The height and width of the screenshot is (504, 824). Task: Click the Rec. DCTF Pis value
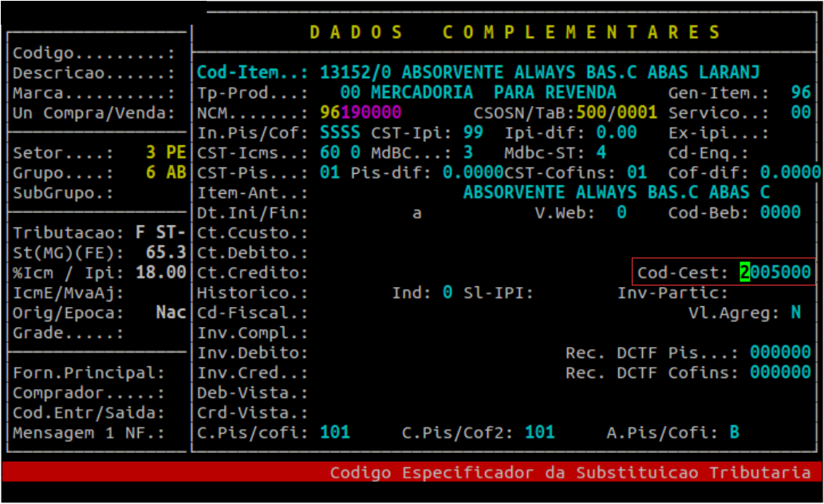point(780,352)
